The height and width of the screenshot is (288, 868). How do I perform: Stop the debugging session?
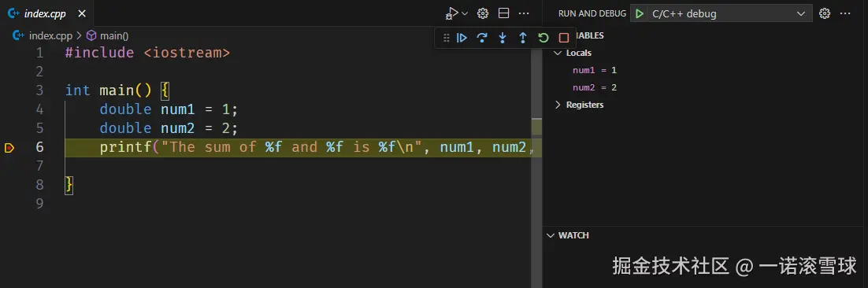tap(563, 38)
